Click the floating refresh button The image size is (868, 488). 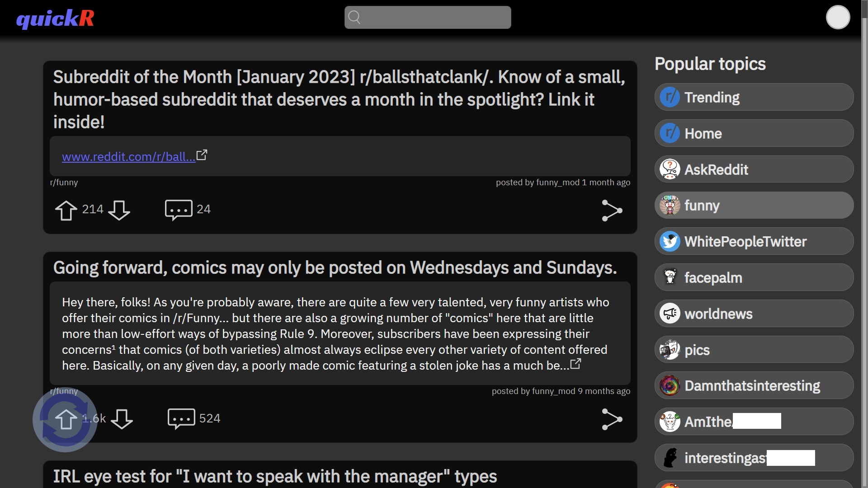coord(65,420)
